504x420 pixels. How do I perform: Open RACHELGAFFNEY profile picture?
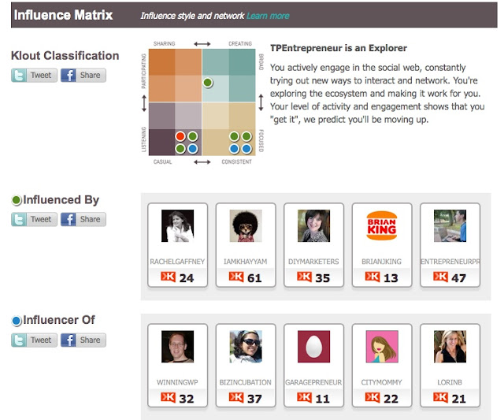[177, 225]
